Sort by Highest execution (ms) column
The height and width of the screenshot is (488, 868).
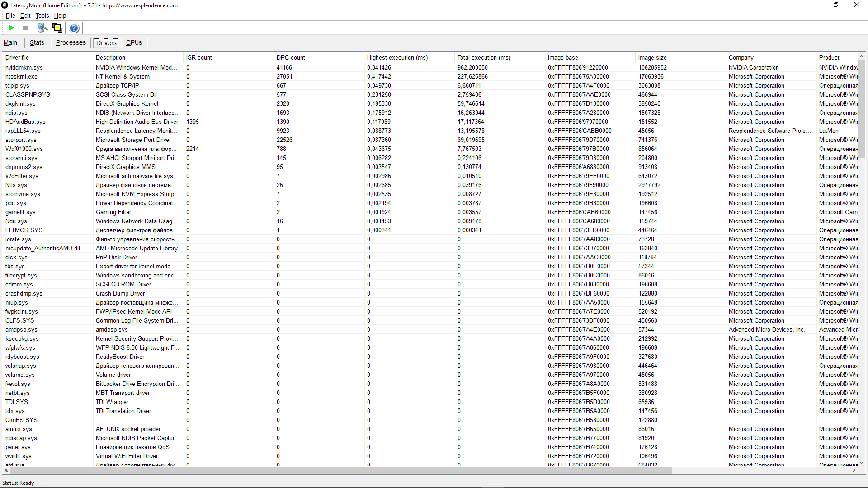(x=409, y=57)
